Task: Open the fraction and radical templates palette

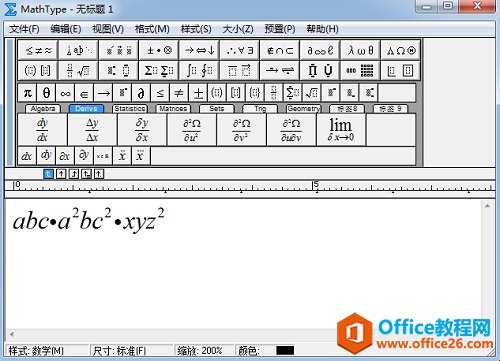Action: [x=79, y=70]
